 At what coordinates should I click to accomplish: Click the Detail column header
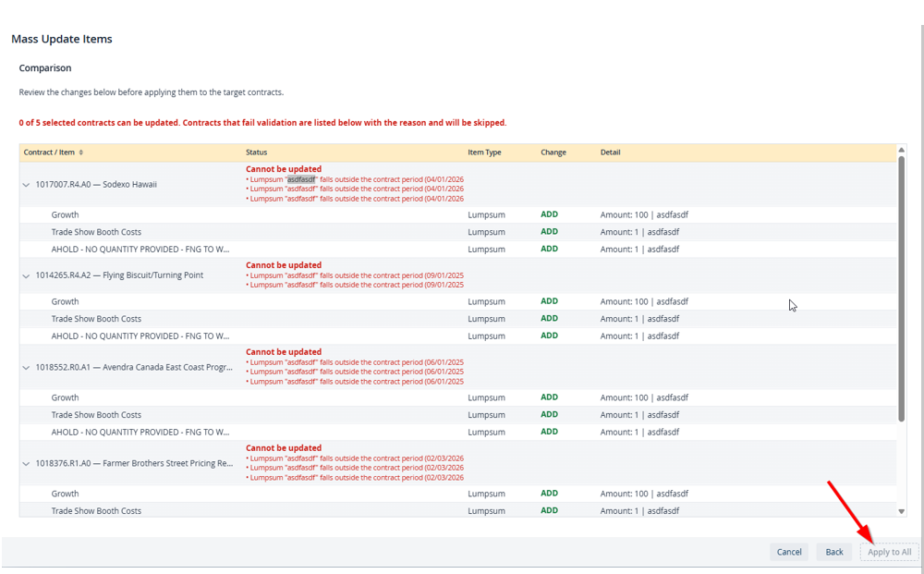pos(610,153)
